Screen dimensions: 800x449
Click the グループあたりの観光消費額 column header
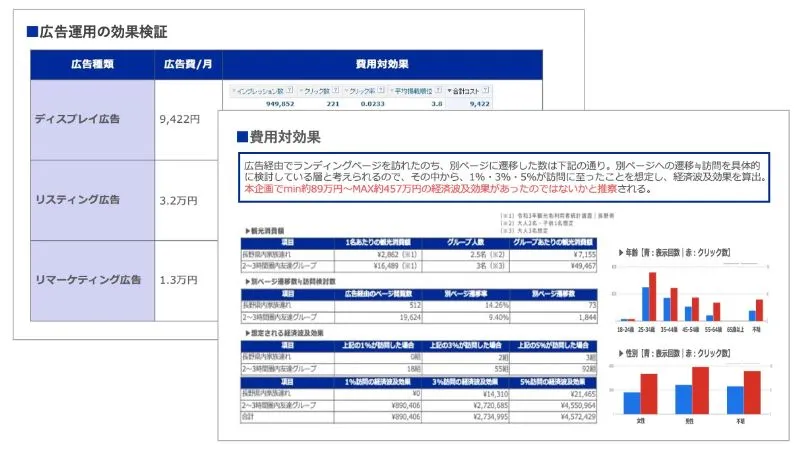pyautogui.click(x=553, y=242)
